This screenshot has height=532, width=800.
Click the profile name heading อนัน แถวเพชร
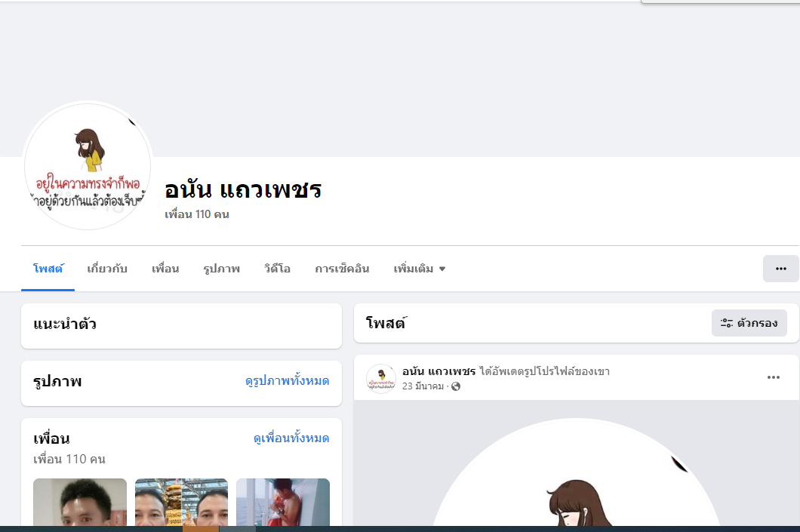click(x=243, y=189)
